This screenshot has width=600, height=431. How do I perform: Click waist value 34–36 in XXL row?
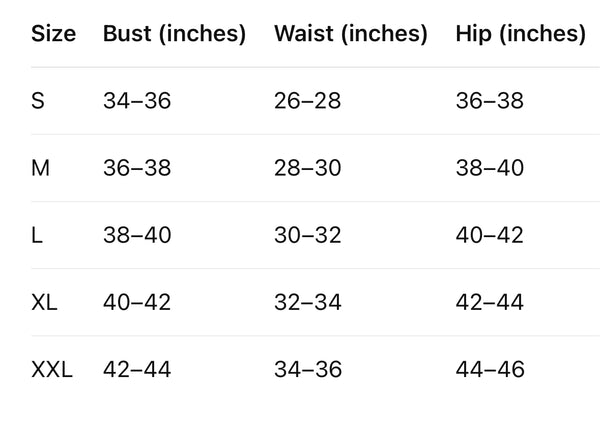click(308, 370)
